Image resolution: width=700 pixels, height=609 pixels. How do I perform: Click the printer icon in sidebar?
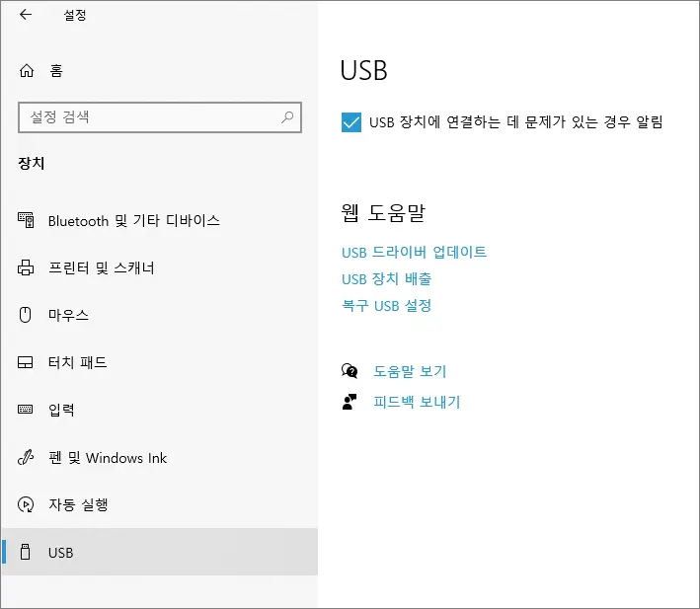pos(27,267)
